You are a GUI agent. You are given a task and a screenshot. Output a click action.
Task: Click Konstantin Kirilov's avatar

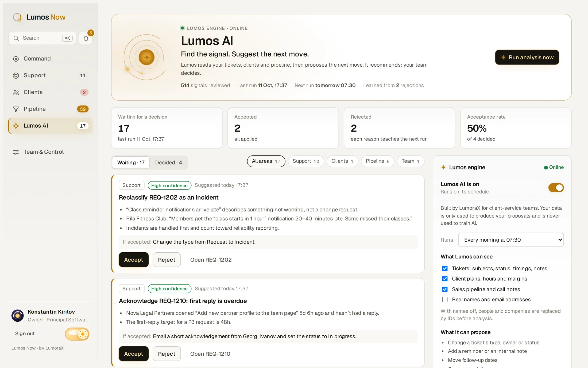point(18,316)
